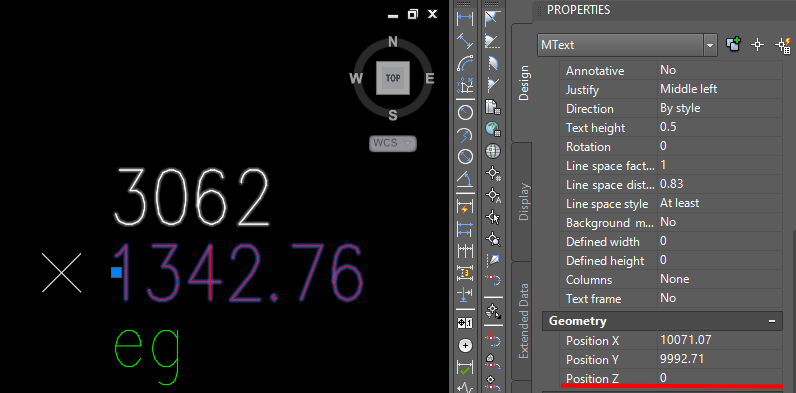Change the Annotative value No
Image resolution: width=796 pixels, height=393 pixels.
[719, 70]
